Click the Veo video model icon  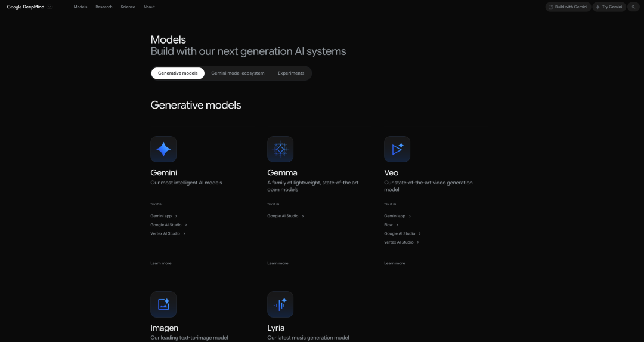click(x=397, y=149)
